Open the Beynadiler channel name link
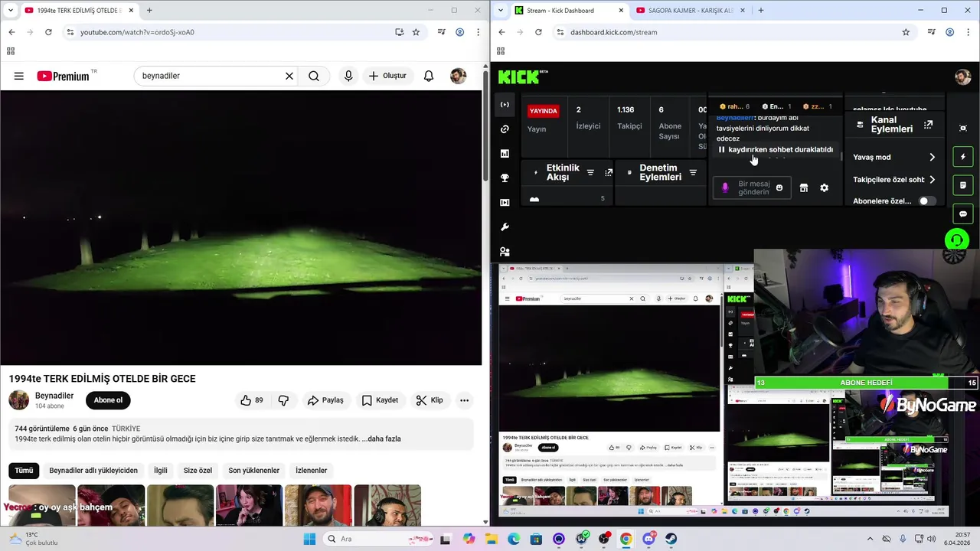 point(54,396)
